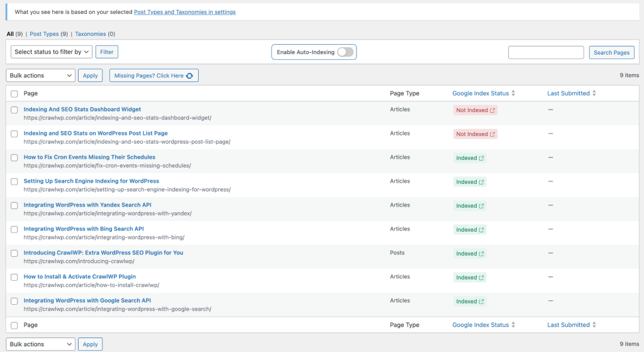Open the top Bulk actions dropdown
Screen dimensions: 644x352
point(41,76)
